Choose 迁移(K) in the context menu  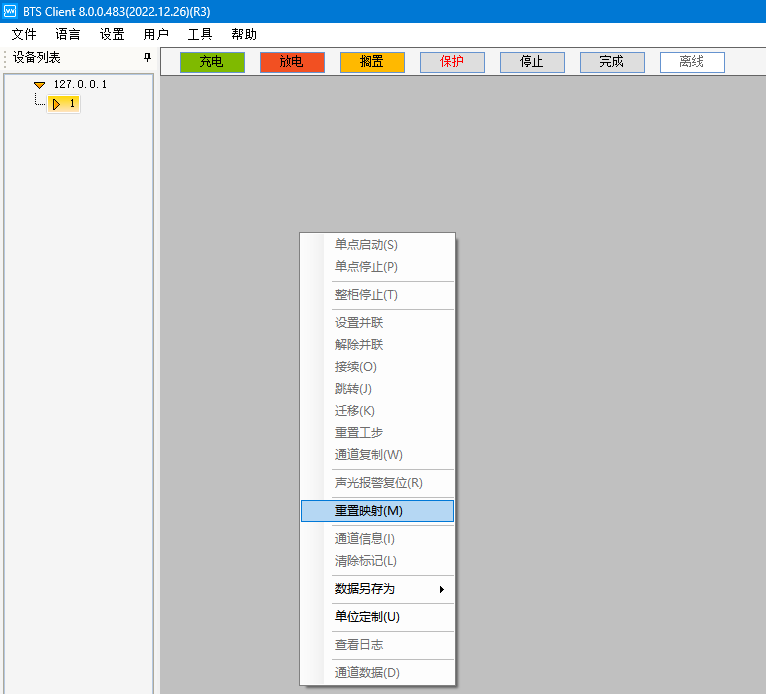coord(377,411)
